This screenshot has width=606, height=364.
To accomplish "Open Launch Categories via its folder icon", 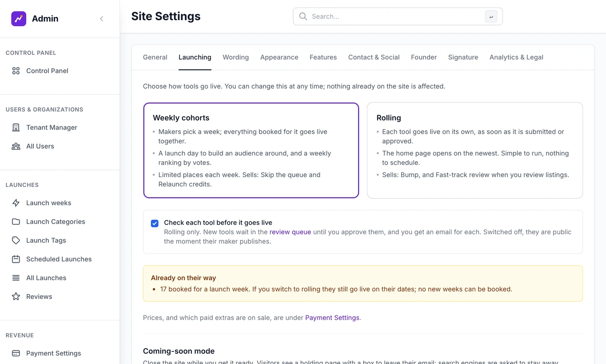I will click(16, 222).
